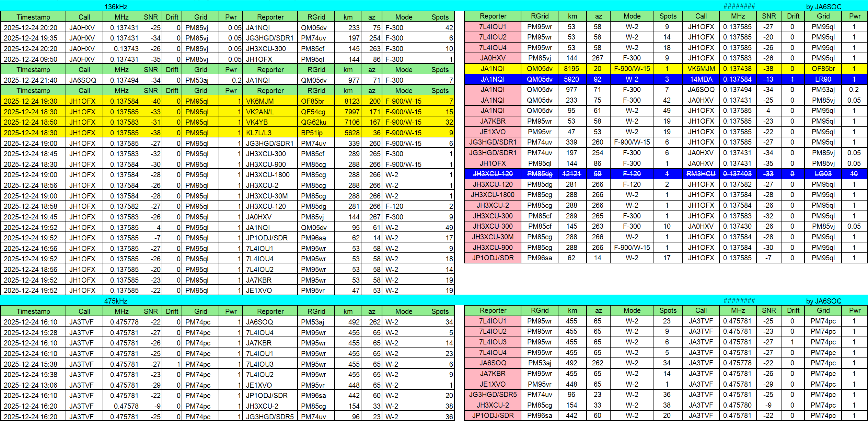Select the 2025-12-24 21:40 timestamp cell
This screenshot has height=421, width=868.
click(x=33, y=80)
